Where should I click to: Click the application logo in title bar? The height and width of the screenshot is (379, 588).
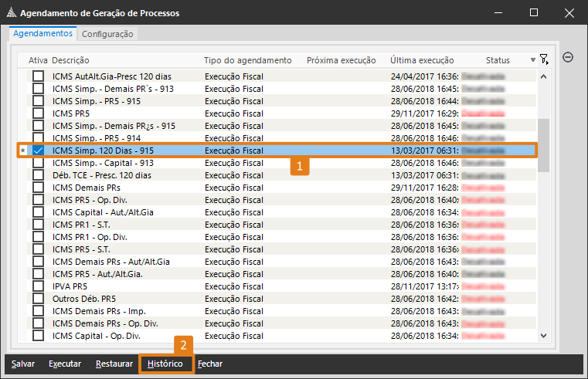coord(10,12)
